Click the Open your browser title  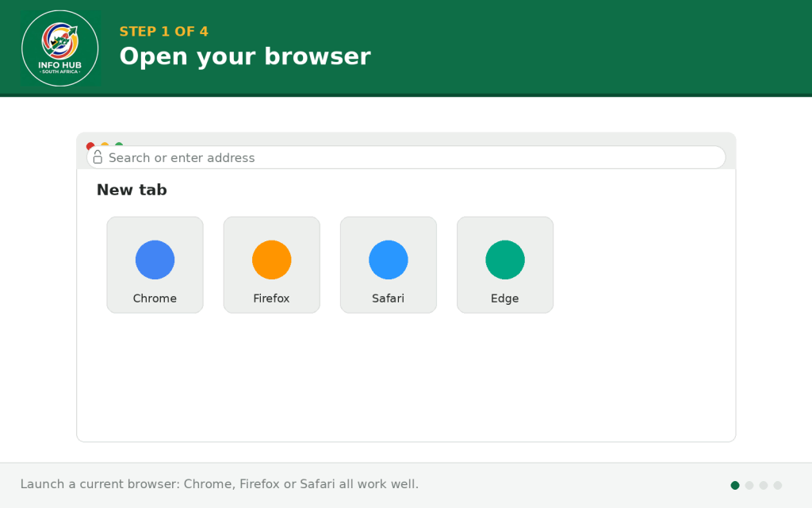[x=245, y=56]
